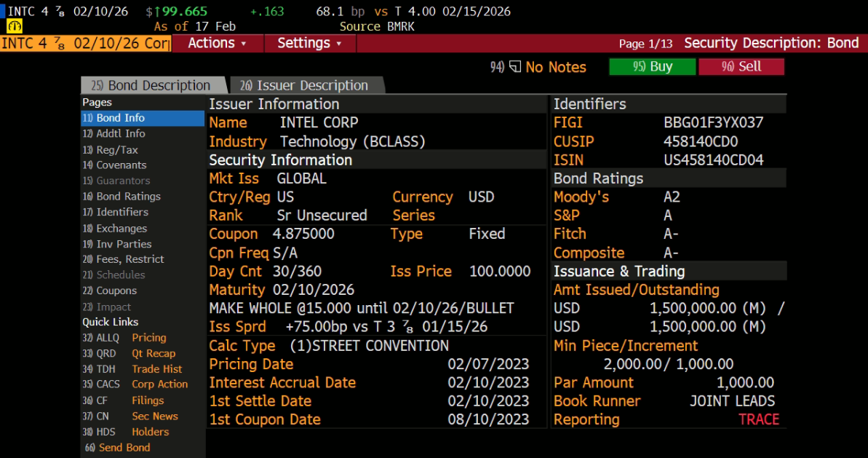Click the red TRACE reporting value
The width and height of the screenshot is (868, 458).
point(759,420)
